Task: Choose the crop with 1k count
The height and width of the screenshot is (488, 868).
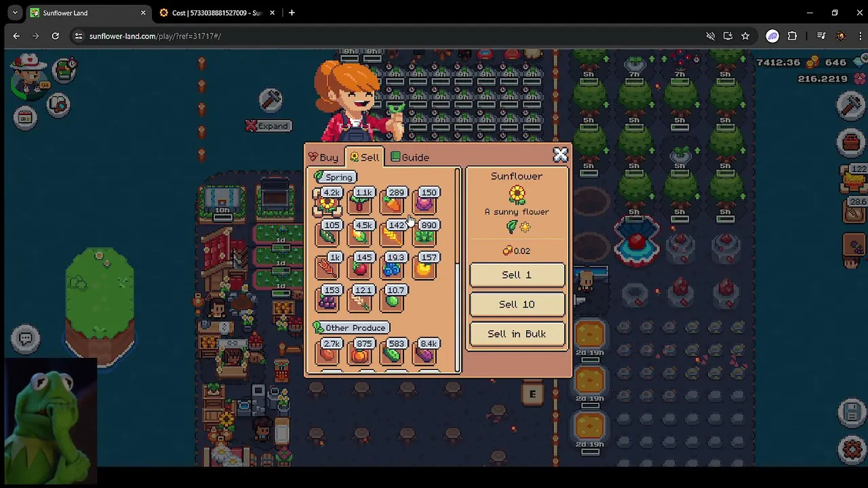Action: click(x=328, y=267)
